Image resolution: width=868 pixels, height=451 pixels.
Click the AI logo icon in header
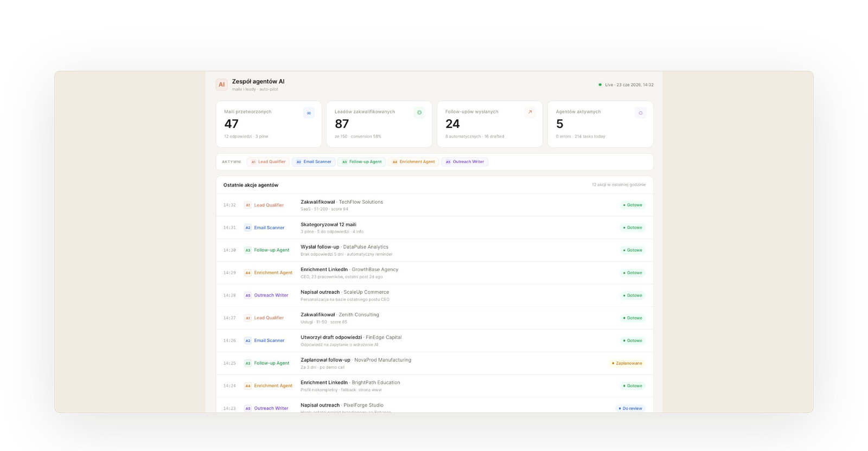221,85
